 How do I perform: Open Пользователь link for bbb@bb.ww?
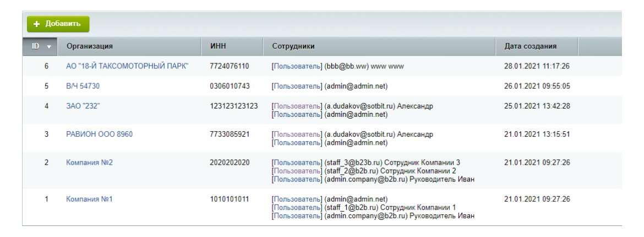[298, 66]
